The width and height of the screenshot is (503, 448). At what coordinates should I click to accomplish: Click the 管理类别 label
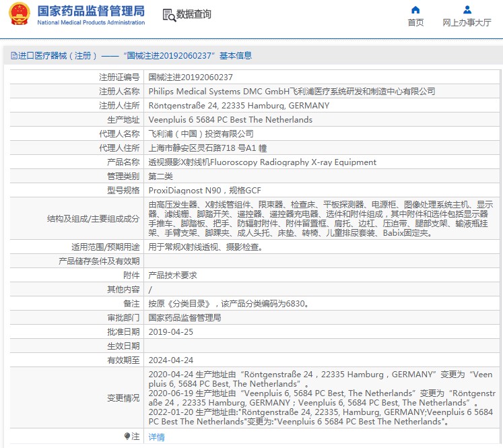[123, 177]
